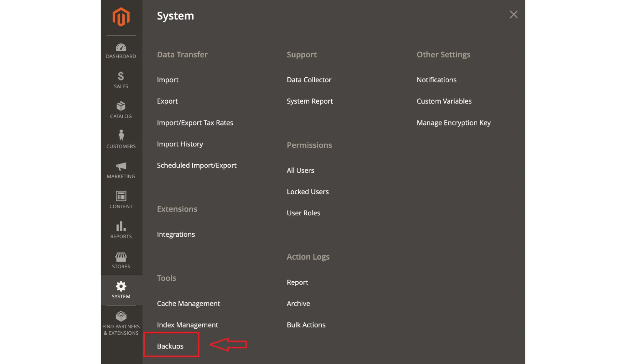The width and height of the screenshot is (626, 364).
Task: Open Import under Data Transfer
Action: click(x=168, y=80)
